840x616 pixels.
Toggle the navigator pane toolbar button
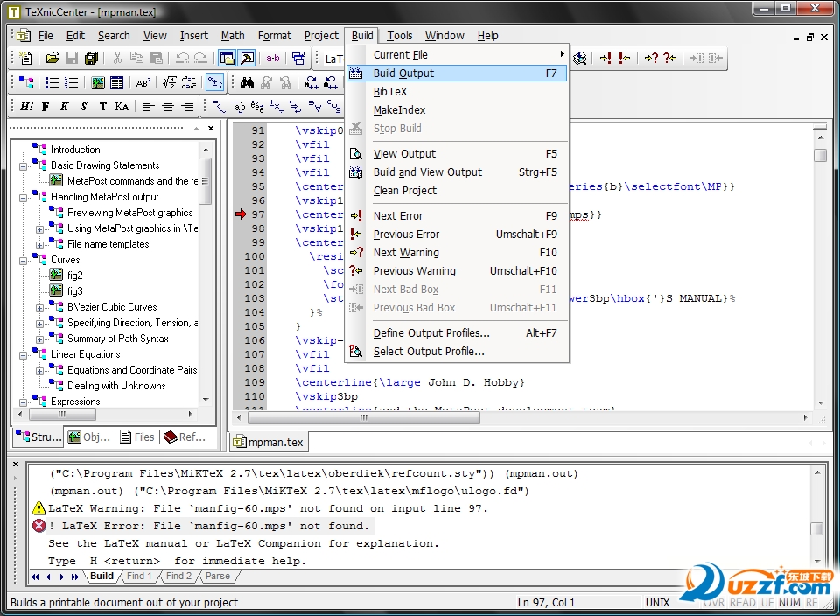coord(227,59)
